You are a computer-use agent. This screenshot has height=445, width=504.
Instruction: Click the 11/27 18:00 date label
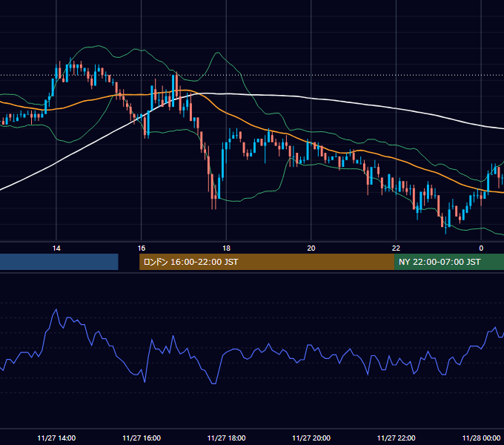[x=226, y=438]
